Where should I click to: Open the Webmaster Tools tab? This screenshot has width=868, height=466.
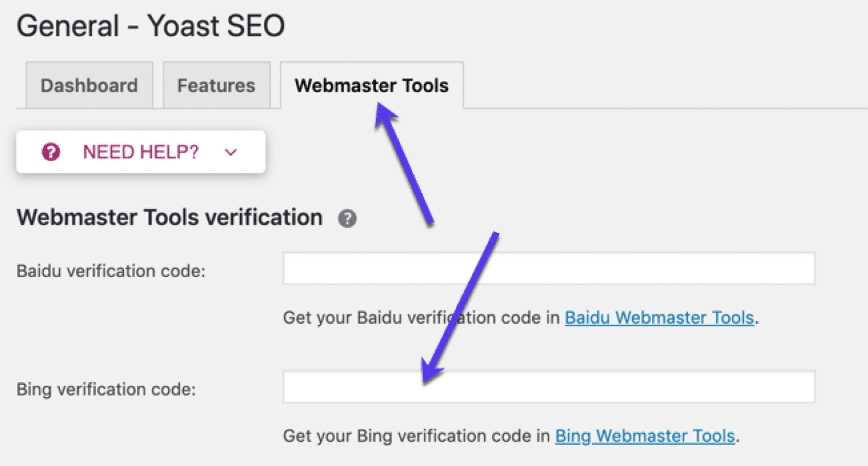[372, 85]
